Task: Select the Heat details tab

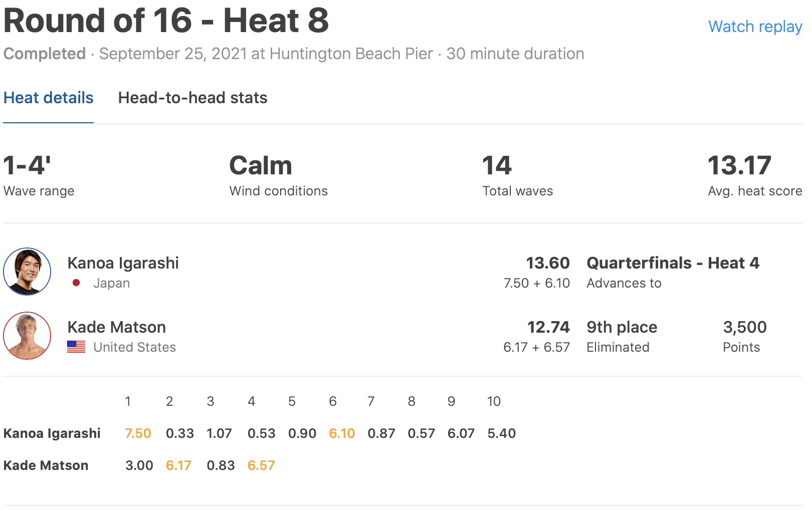Action: click(x=49, y=98)
